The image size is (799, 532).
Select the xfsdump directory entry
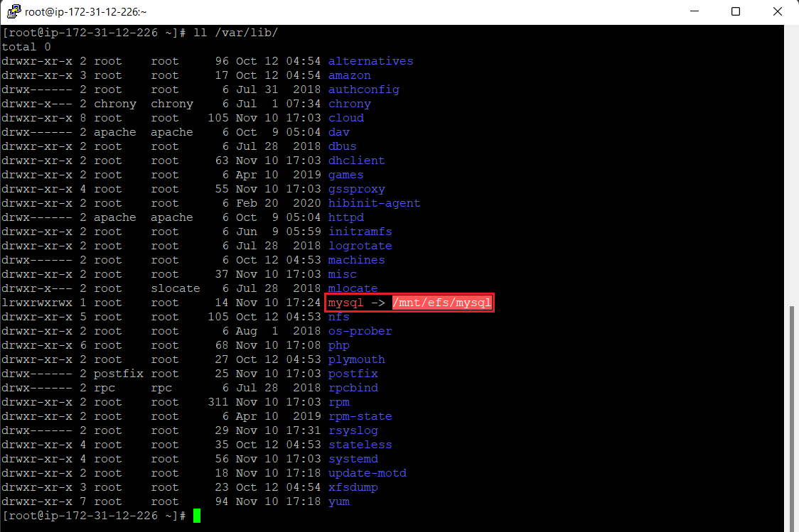pyautogui.click(x=353, y=487)
